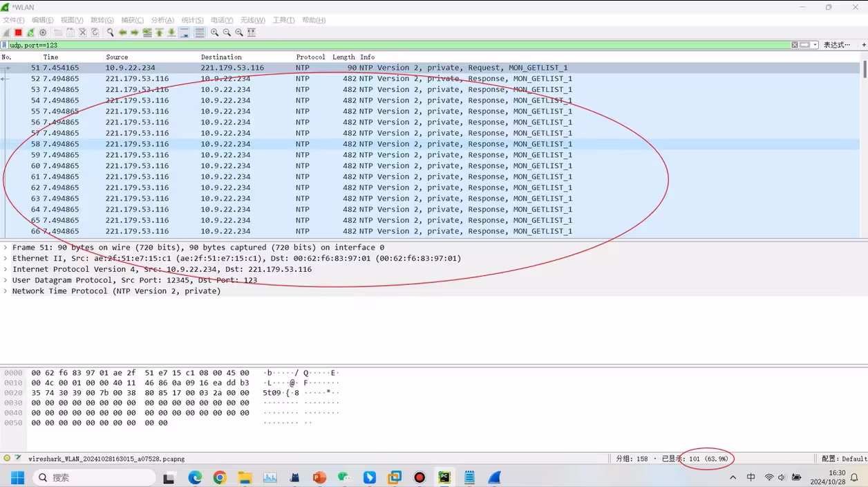The height and width of the screenshot is (487, 868).
Task: Expand Network Time Protocol node
Action: click(x=6, y=291)
